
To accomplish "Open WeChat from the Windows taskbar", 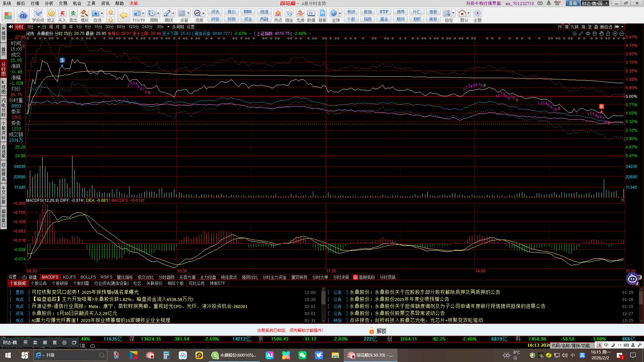I will 302,355.
